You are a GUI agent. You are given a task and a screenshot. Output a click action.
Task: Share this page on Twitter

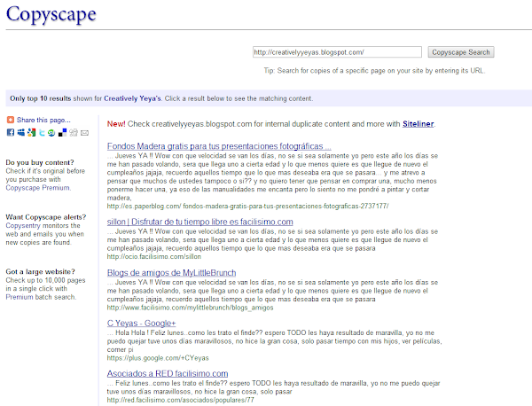point(42,132)
